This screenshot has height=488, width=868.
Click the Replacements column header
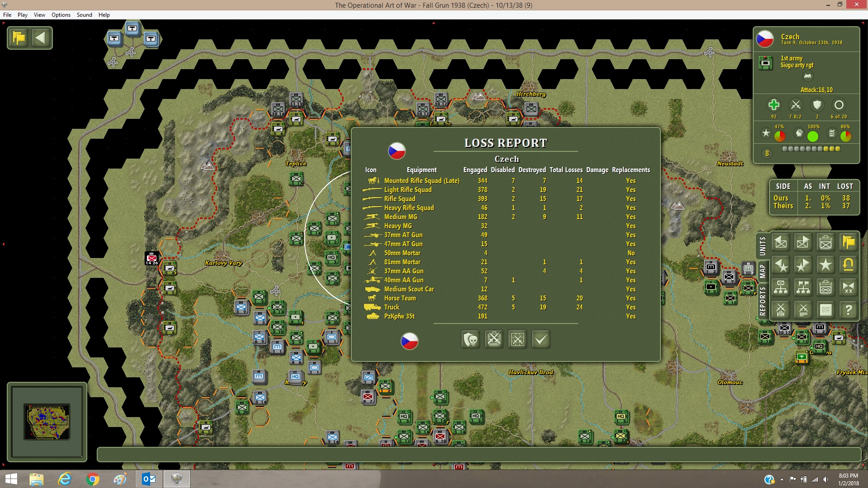point(631,170)
